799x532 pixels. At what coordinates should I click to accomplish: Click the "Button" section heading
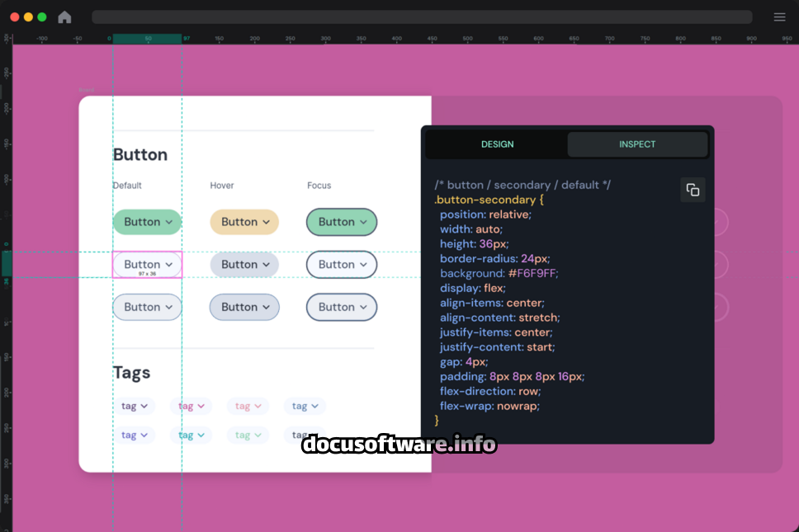tap(140, 155)
